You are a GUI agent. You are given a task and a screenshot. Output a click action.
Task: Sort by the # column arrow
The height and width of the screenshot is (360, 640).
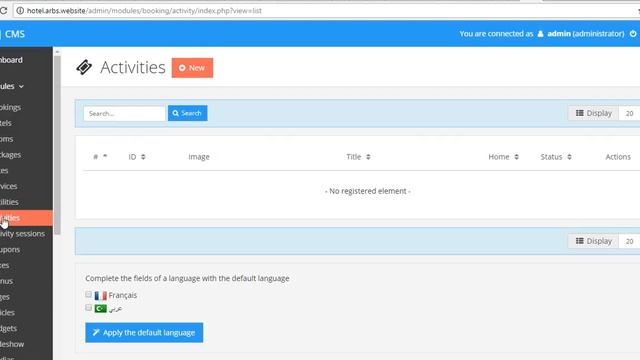click(105, 156)
